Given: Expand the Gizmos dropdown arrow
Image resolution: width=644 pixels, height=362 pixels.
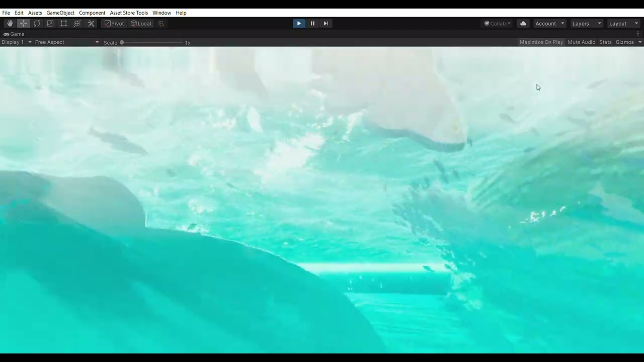Looking at the screenshot, I should pos(639,42).
